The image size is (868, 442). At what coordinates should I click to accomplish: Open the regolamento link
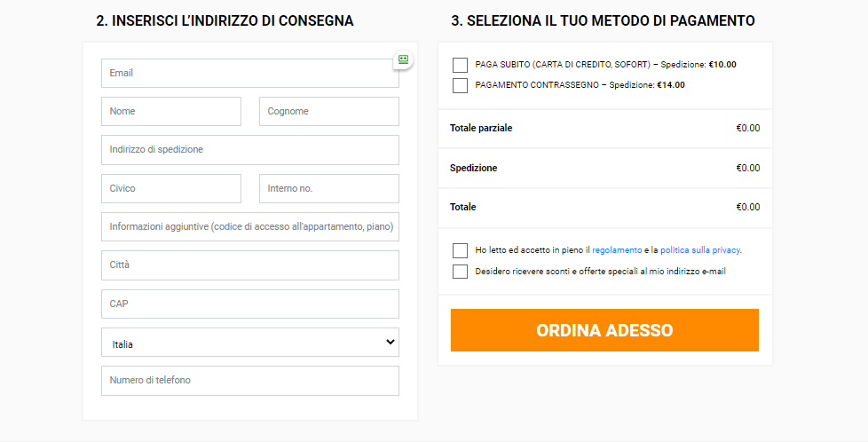(617, 250)
